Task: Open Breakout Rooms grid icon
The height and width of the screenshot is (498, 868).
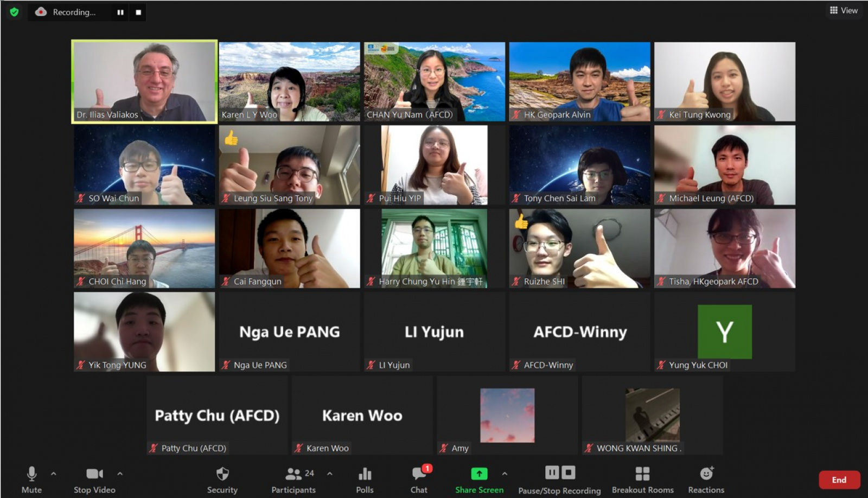Action: tap(642, 474)
